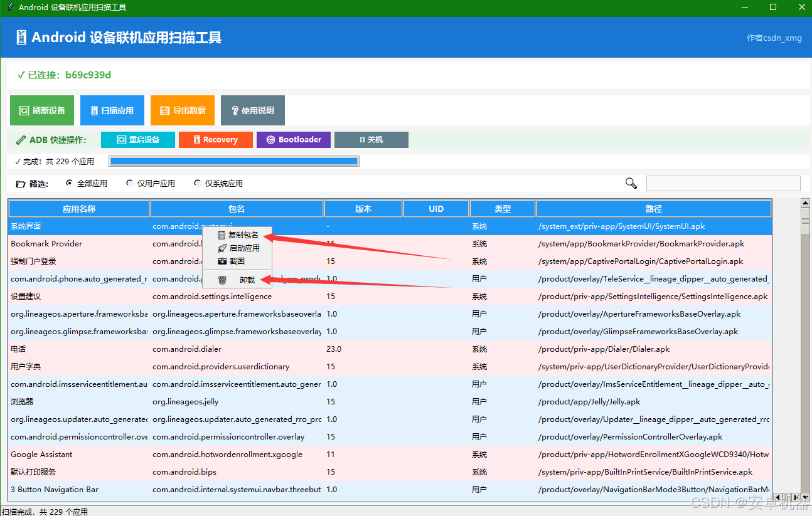Image resolution: width=812 pixels, height=516 pixels.
Task: Click the connected device ID b69c939d
Action: [88, 75]
